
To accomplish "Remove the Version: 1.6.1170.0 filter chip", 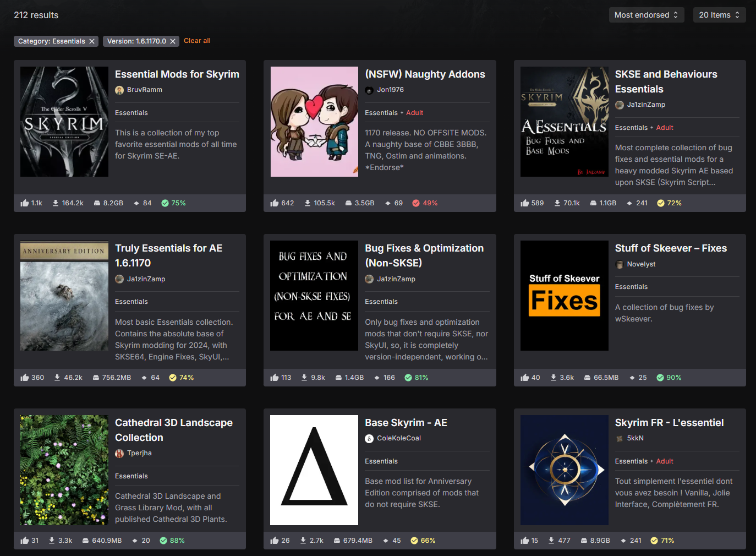I will click(173, 41).
